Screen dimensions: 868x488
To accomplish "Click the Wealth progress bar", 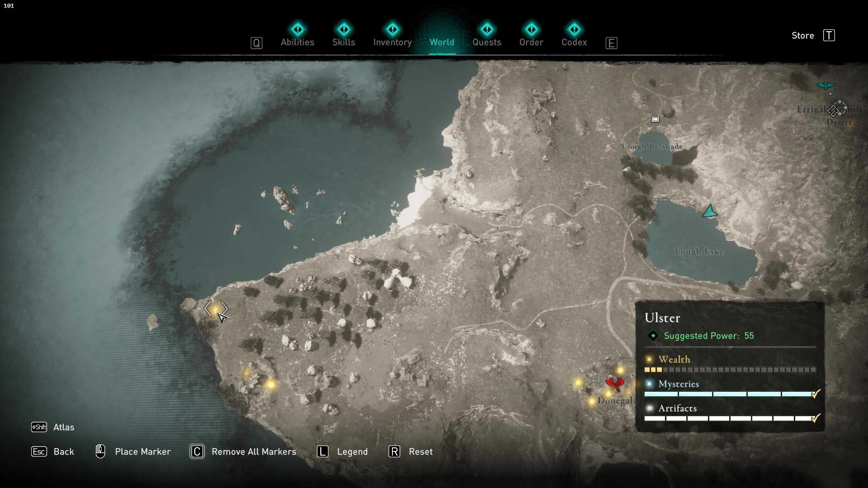I will [730, 370].
